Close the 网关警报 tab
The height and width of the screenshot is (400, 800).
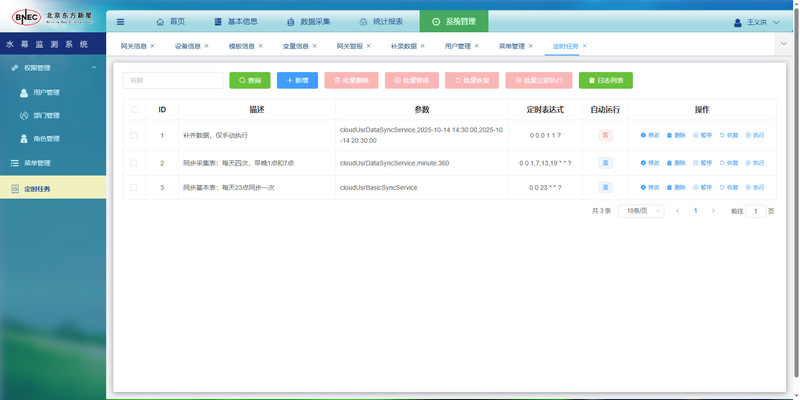click(369, 46)
